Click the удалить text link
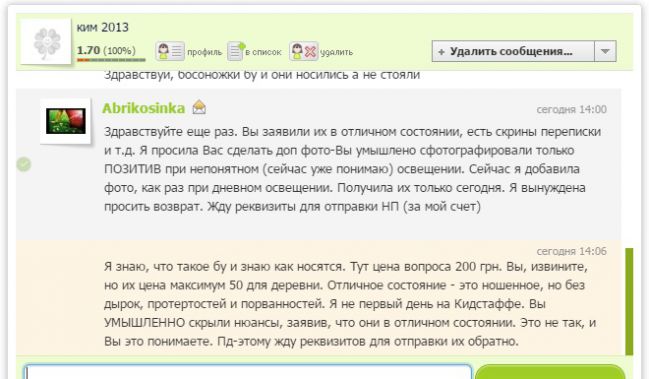649x379 pixels. [x=337, y=53]
